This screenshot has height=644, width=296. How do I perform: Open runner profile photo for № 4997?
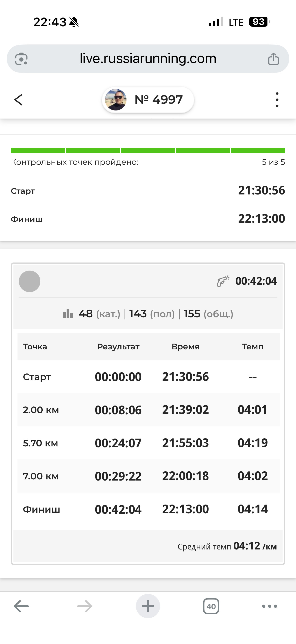point(115,100)
